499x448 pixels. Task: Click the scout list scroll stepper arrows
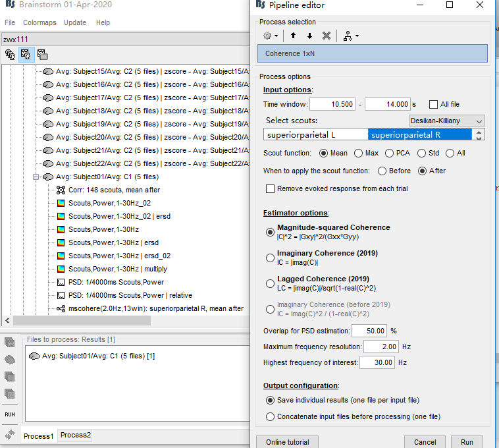[479, 134]
